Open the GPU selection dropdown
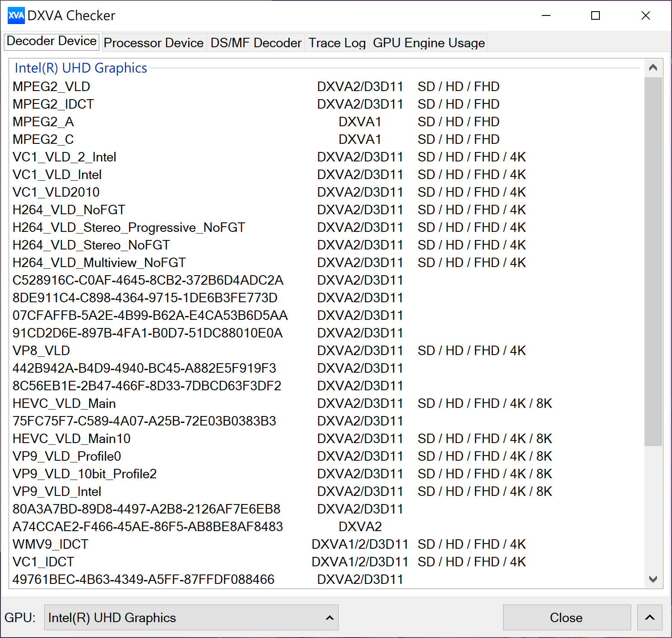The width and height of the screenshot is (672, 638). point(191,617)
